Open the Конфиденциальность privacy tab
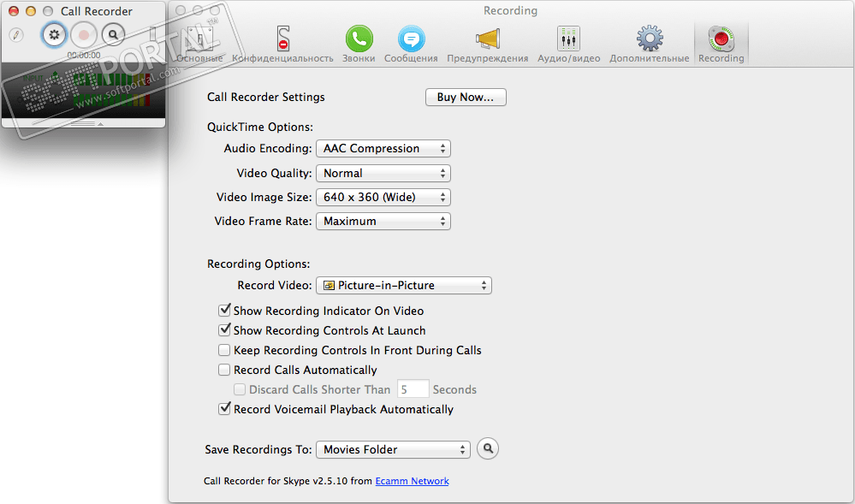 click(x=282, y=44)
